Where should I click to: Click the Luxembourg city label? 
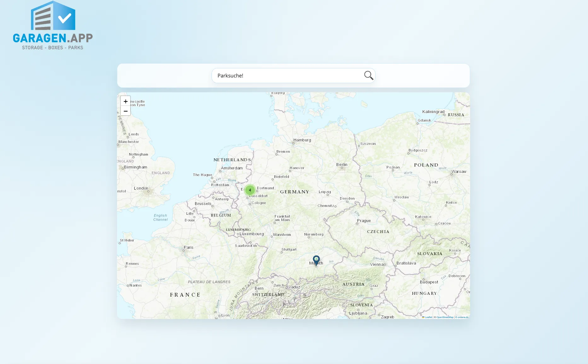[252, 234]
